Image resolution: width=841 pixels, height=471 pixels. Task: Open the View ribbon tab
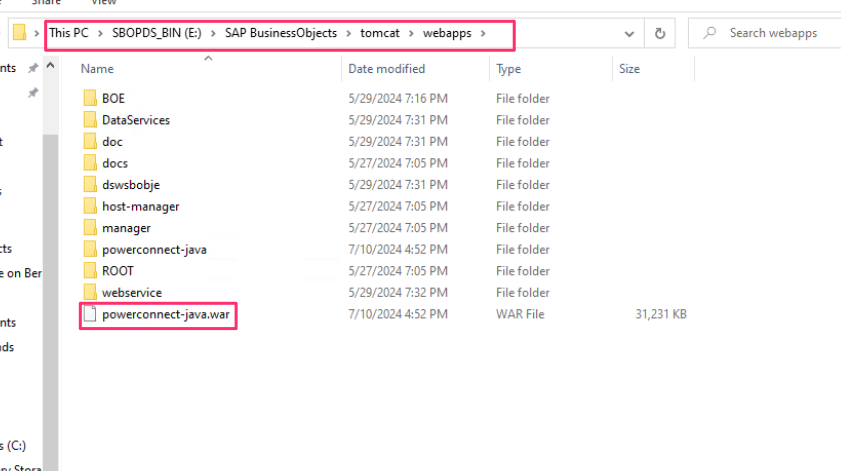[x=104, y=3]
